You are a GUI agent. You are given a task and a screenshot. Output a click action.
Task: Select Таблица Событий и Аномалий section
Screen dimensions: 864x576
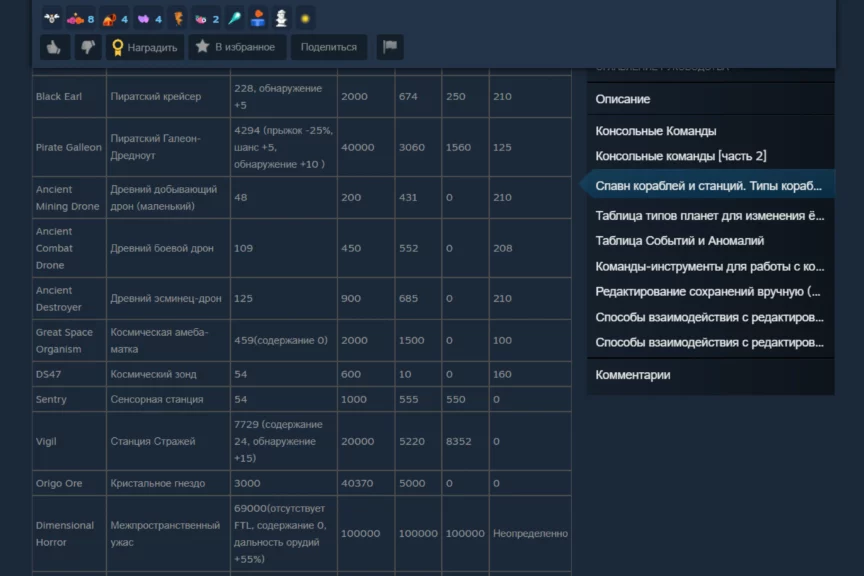point(679,240)
